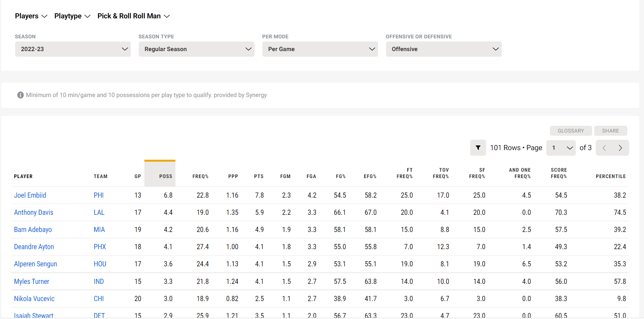This screenshot has width=644, height=319.
Task: Click the Glossary button
Action: [x=571, y=131]
